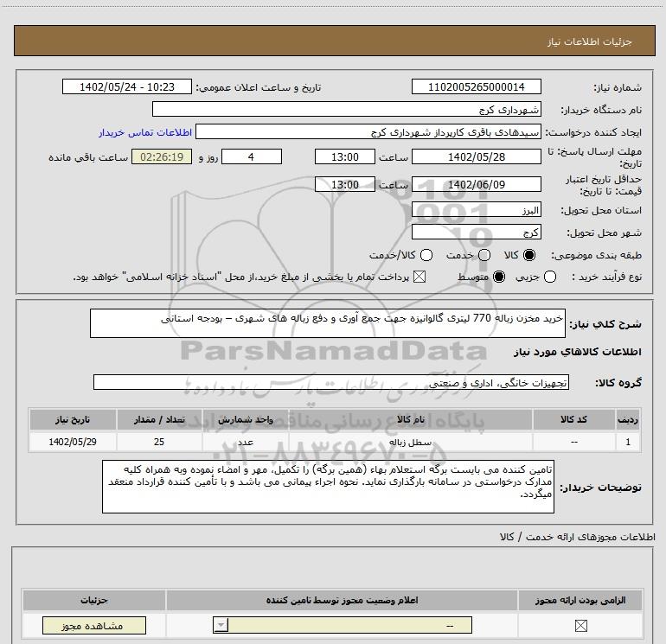Click the response deadline date 1402/05/28
The width and height of the screenshot is (666, 644).
[476, 156]
